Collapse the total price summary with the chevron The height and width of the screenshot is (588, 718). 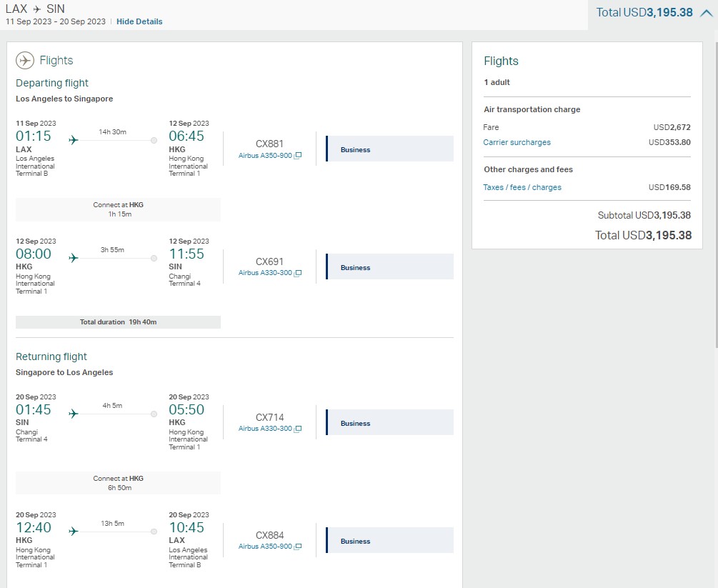(x=705, y=11)
